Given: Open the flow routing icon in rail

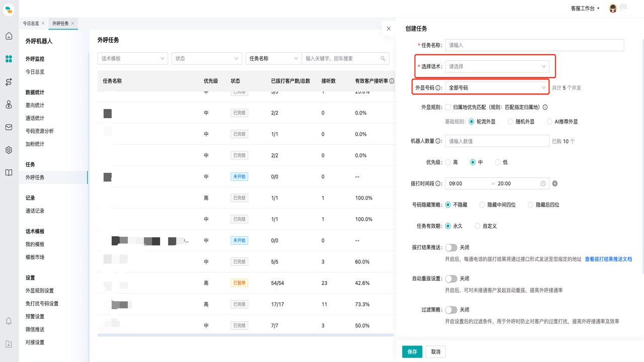Looking at the screenshot, I should coord(9,82).
